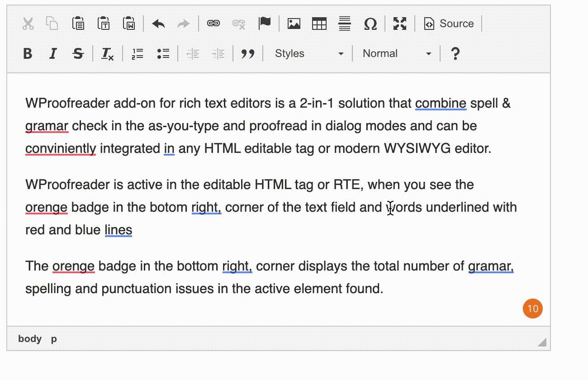Image resolution: width=588 pixels, height=380 pixels.
Task: Insert a hyperlink with Link icon
Action: 213,24
